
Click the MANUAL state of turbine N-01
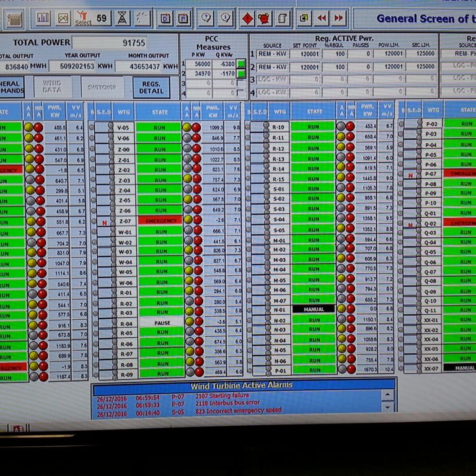(314, 309)
